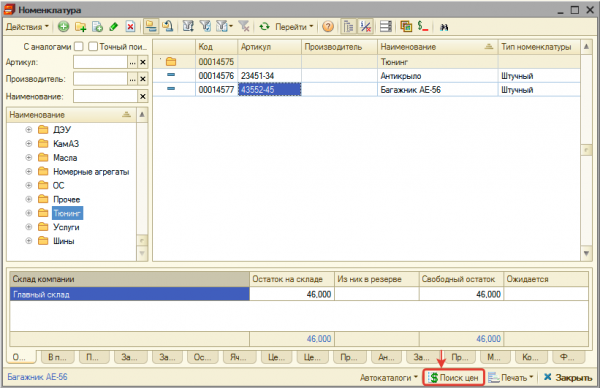
Task: Click the Наименование filter input field
Action: pyautogui.click(x=105, y=96)
